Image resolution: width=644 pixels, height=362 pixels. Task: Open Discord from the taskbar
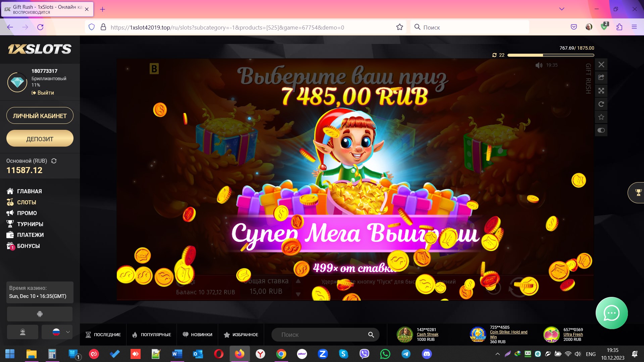pyautogui.click(x=427, y=354)
